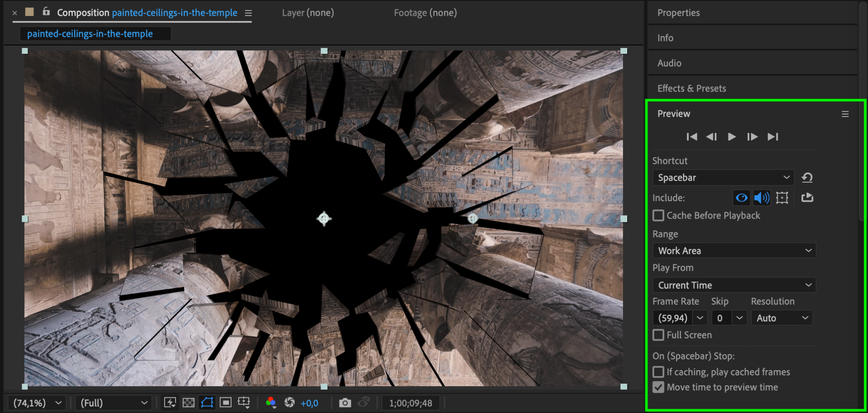The width and height of the screenshot is (868, 413).
Task: Toggle audio inclusion speaker icon
Action: pos(762,198)
